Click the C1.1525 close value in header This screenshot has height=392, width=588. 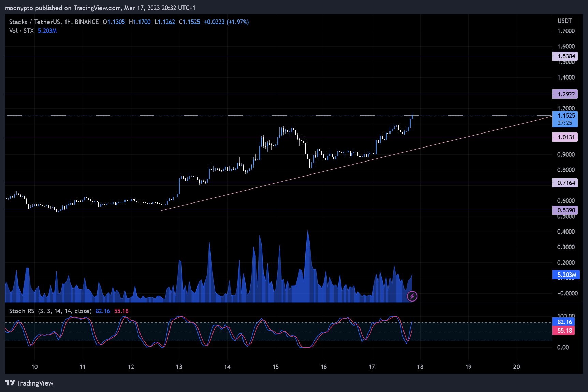click(x=190, y=22)
